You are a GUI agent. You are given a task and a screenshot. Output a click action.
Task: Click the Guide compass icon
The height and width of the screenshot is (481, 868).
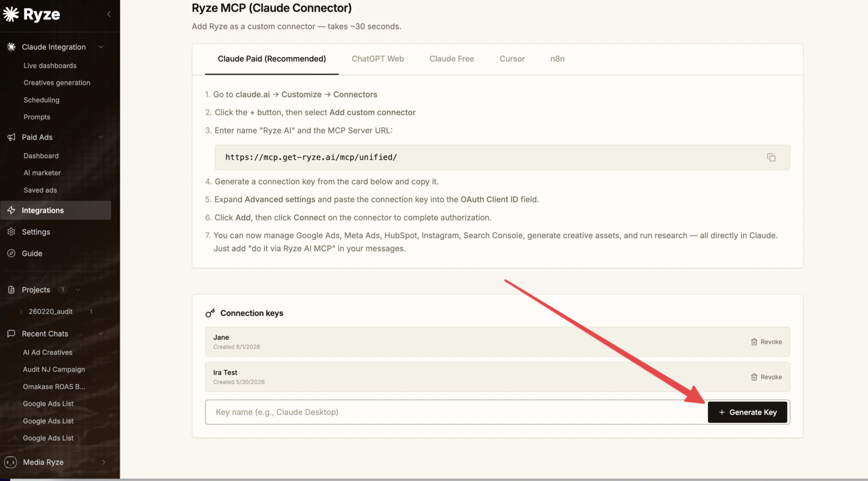click(x=11, y=254)
